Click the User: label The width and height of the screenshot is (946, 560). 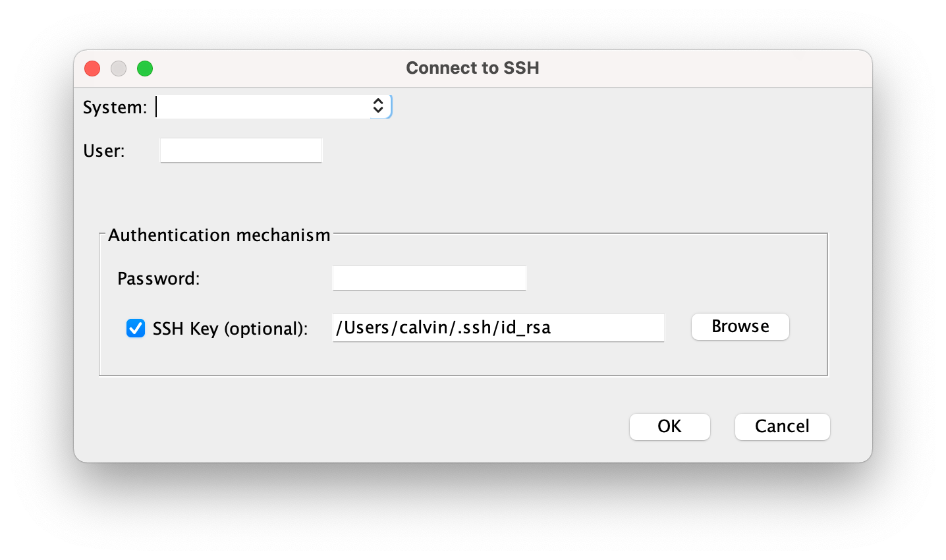coord(104,151)
